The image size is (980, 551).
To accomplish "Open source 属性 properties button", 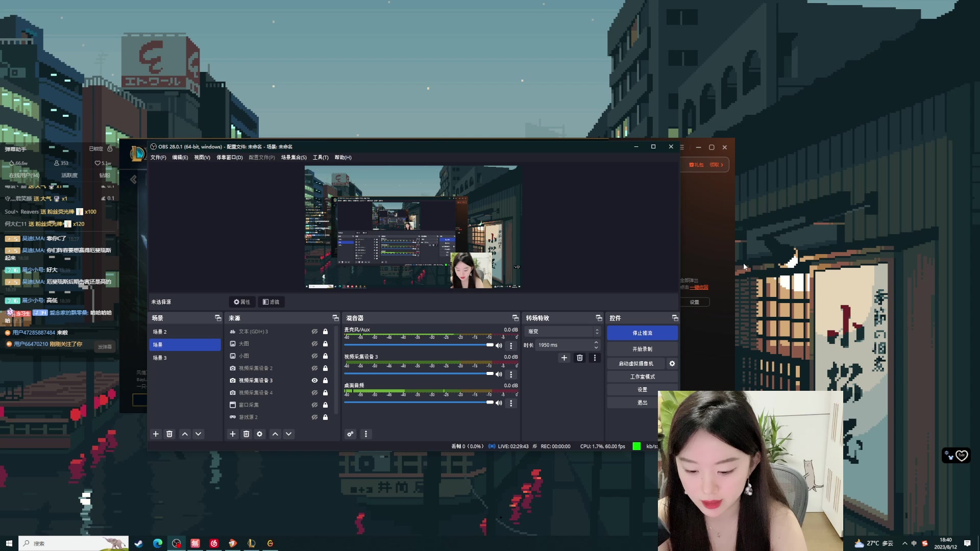I will click(x=242, y=302).
